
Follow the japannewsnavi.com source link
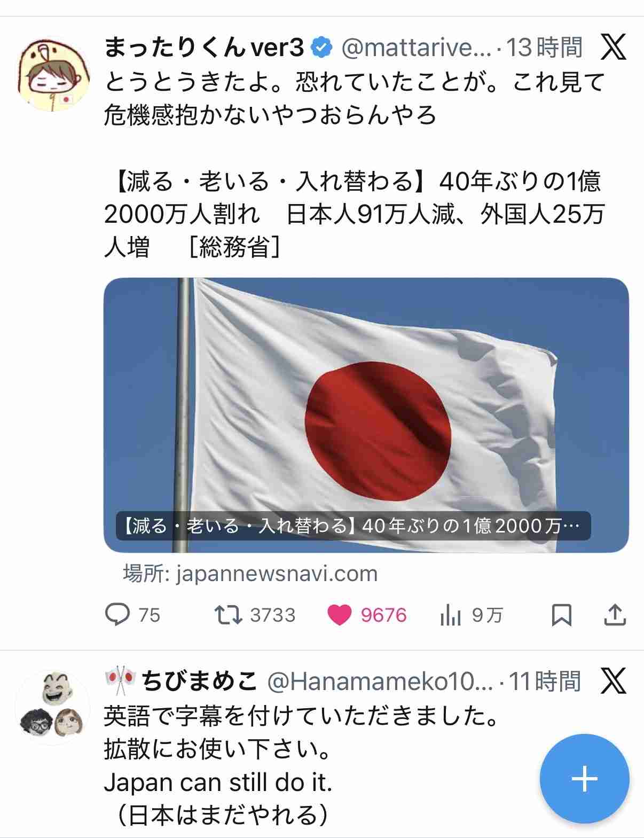pyautogui.click(x=250, y=574)
